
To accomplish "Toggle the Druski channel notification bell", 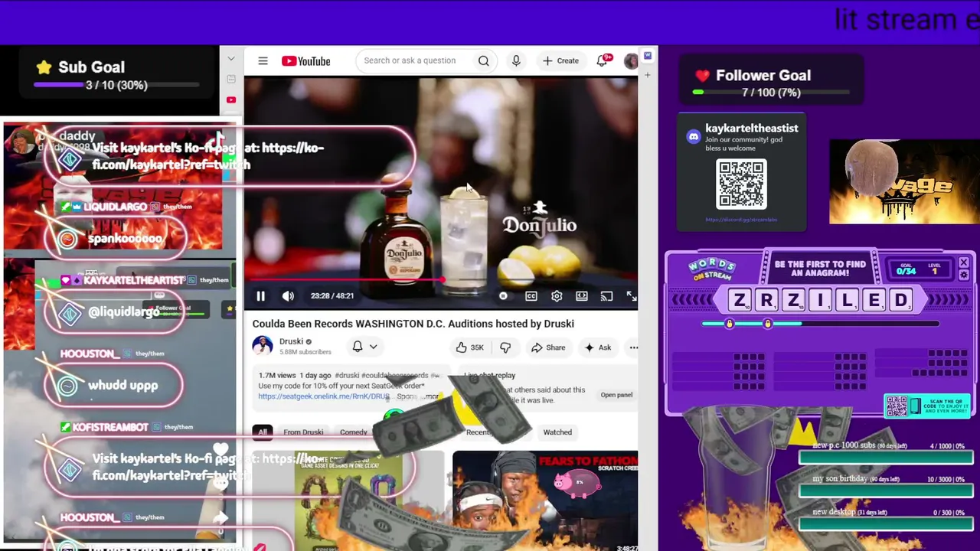I will pos(358,347).
